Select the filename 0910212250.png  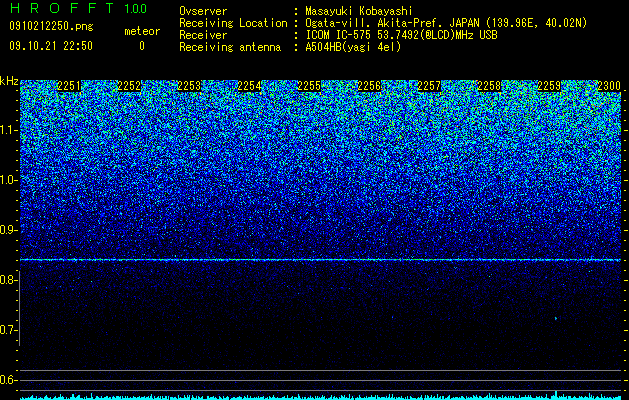[51, 26]
